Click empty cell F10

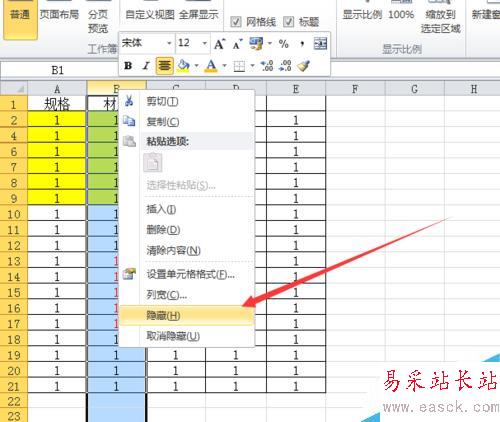(355, 214)
